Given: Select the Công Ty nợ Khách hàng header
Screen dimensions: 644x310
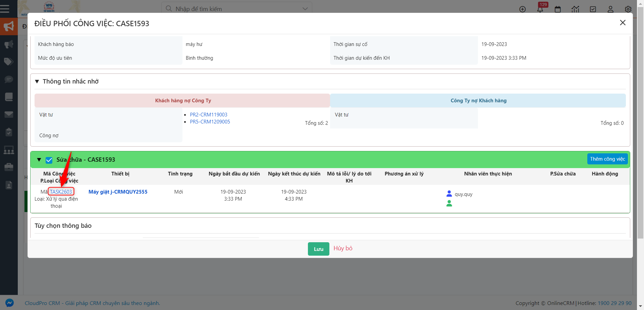Looking at the screenshot, I should [x=478, y=101].
